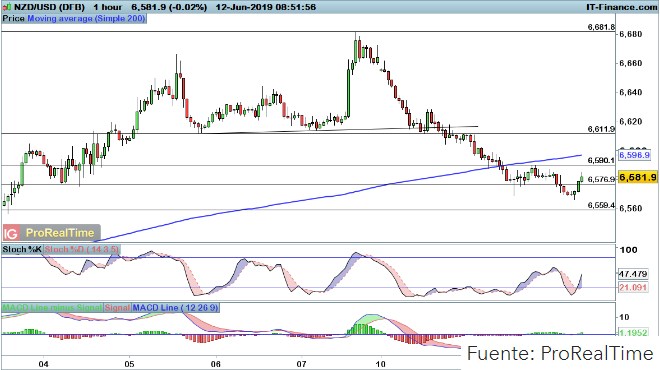Click the 6,681.8 resistance level label

pyautogui.click(x=601, y=27)
